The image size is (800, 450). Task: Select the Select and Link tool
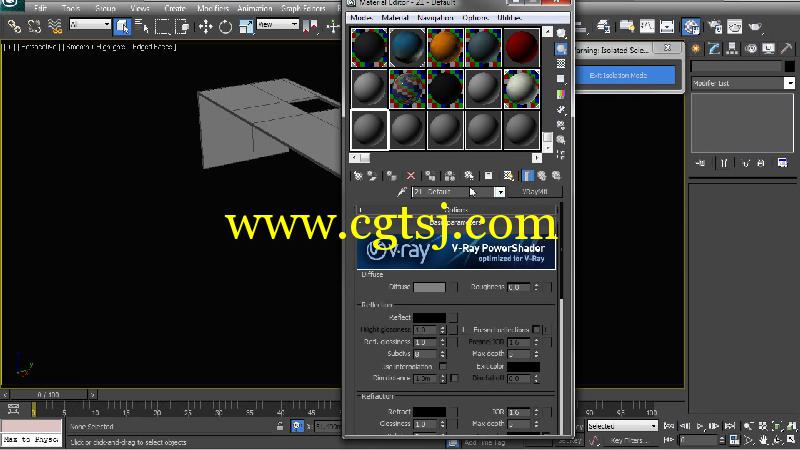14,26
